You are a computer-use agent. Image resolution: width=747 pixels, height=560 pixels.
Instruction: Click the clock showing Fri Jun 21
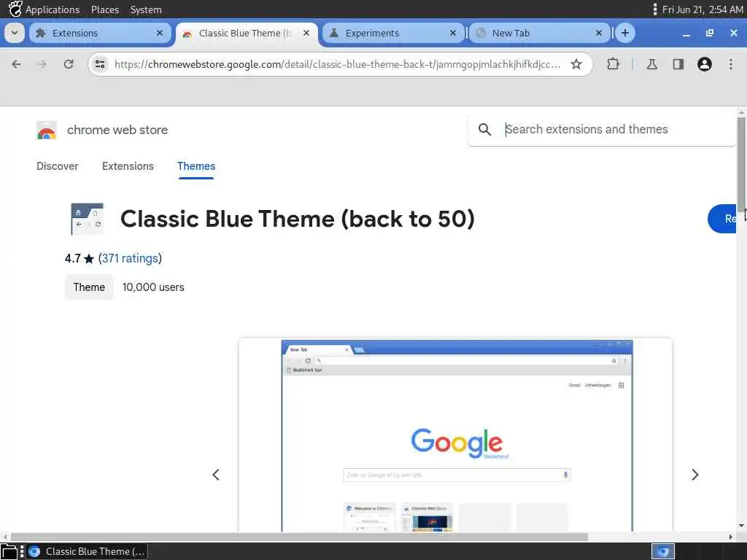click(703, 9)
